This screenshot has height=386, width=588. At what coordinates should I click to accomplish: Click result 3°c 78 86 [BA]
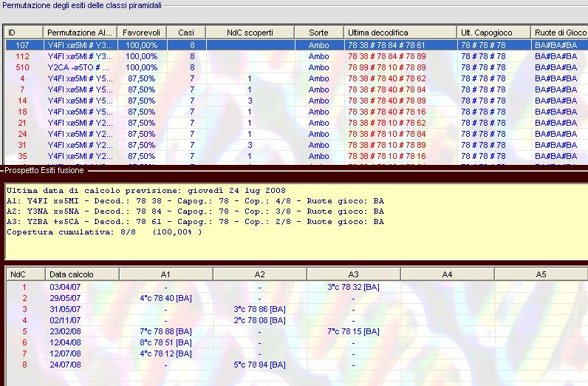(259, 309)
